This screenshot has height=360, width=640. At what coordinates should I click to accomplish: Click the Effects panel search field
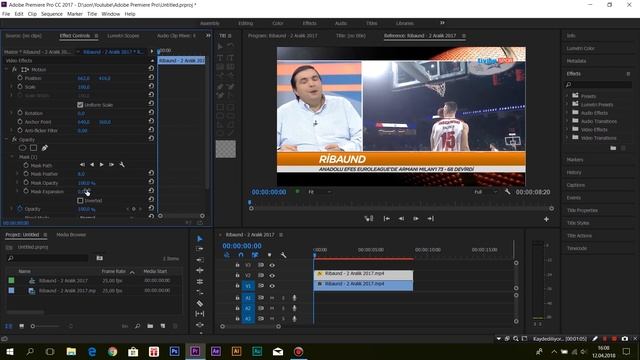(x=599, y=84)
